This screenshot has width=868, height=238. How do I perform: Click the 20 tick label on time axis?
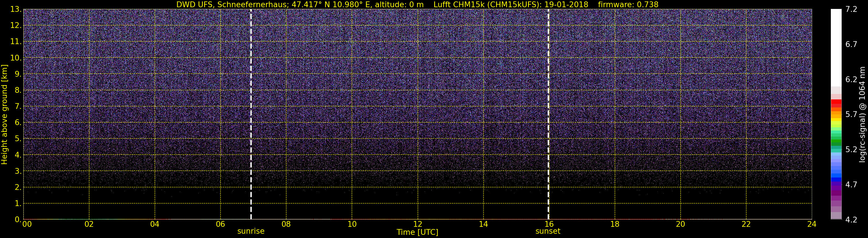pyautogui.click(x=680, y=224)
